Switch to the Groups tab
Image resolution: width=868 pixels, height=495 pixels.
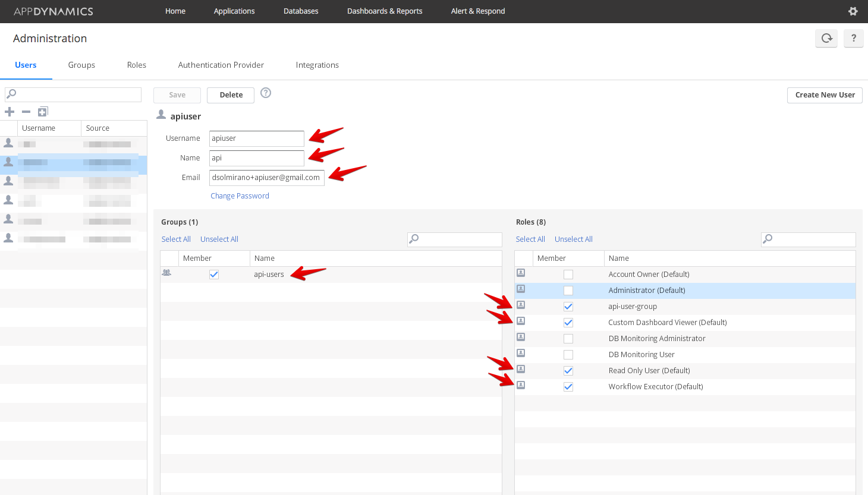(x=81, y=65)
